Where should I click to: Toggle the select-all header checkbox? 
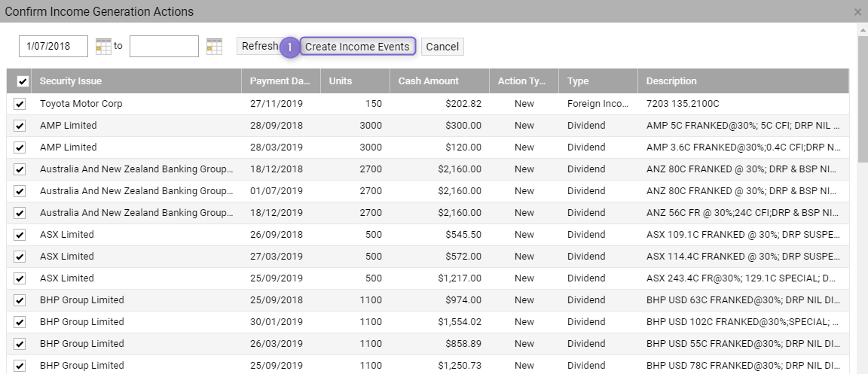23,81
